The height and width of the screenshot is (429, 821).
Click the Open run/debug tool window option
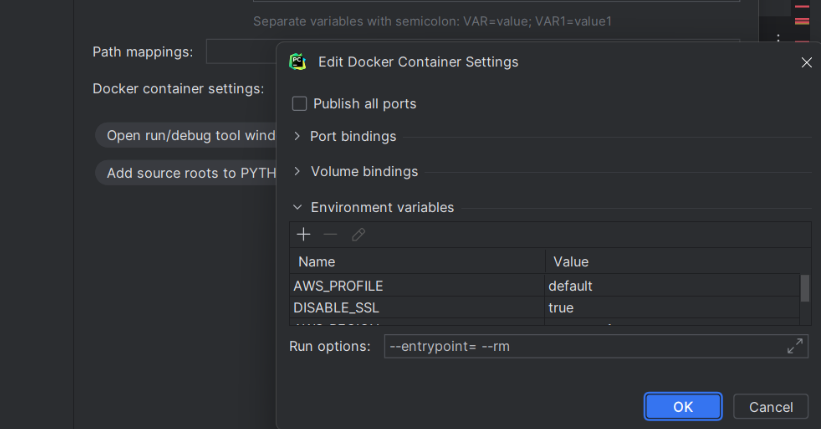(x=186, y=135)
